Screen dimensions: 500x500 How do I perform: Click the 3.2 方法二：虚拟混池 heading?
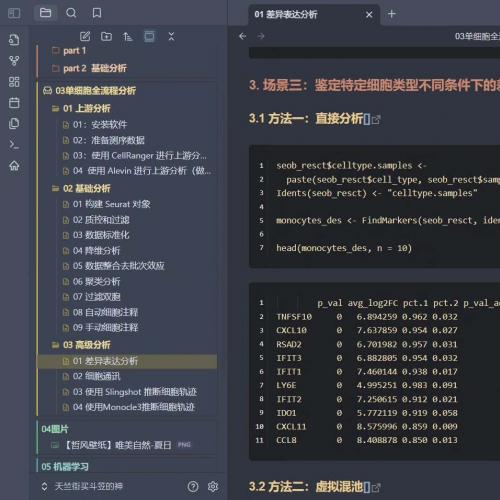coord(306,487)
